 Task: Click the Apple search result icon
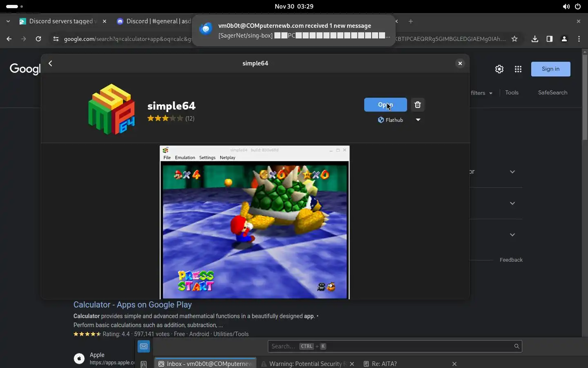79,359
